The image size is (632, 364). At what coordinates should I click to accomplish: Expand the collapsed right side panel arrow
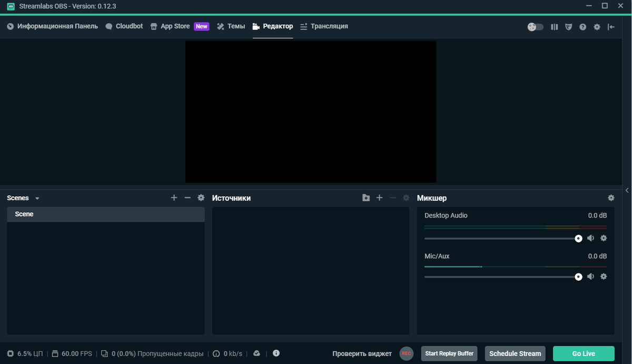[627, 190]
